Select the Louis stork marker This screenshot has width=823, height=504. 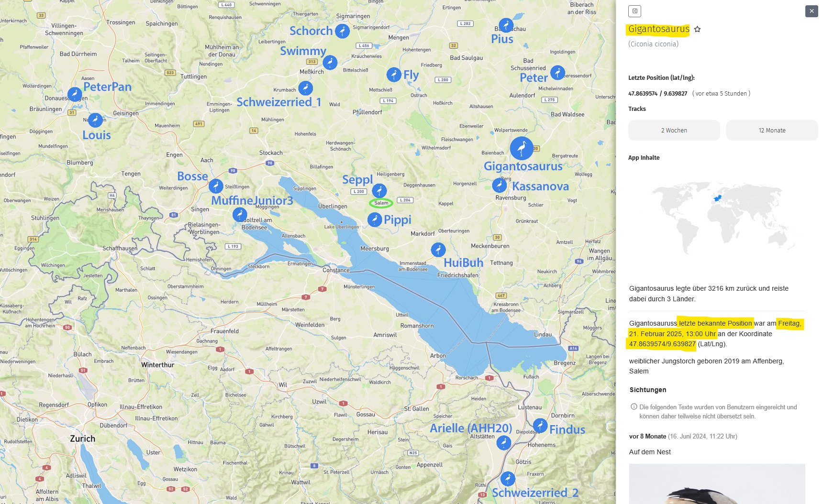[x=95, y=120]
